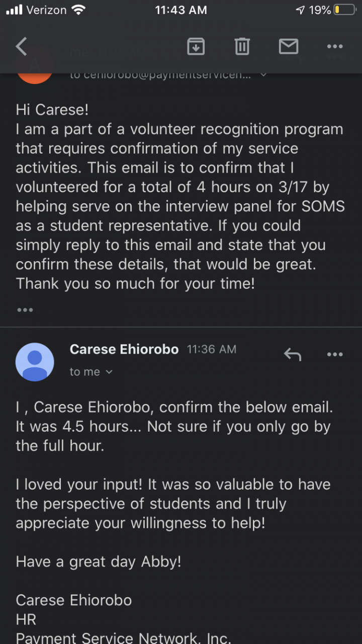The image size is (362, 644).
Task: Expand recipient details for cehiorobo@paymentservicen...
Action: (x=263, y=75)
